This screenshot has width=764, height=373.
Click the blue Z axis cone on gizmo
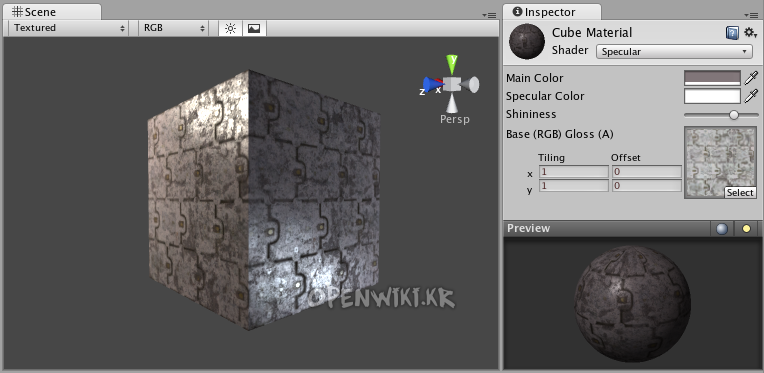(431, 85)
